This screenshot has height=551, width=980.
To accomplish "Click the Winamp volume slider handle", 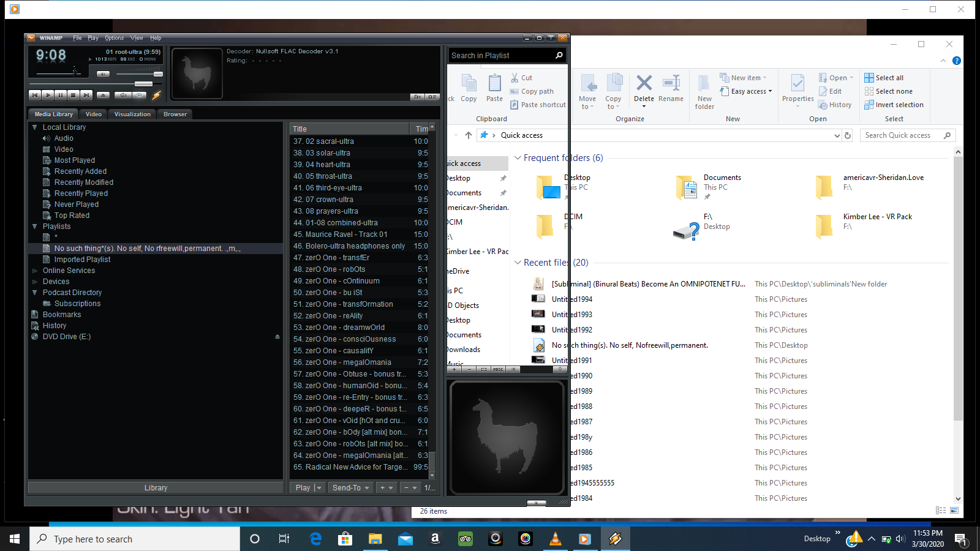I will tap(158, 74).
